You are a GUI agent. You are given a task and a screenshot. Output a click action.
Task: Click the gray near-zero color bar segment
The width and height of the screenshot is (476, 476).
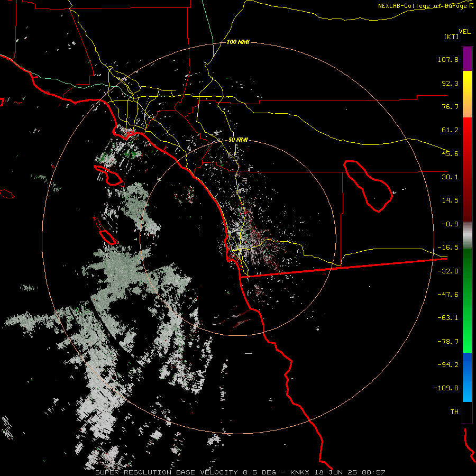coord(467,235)
